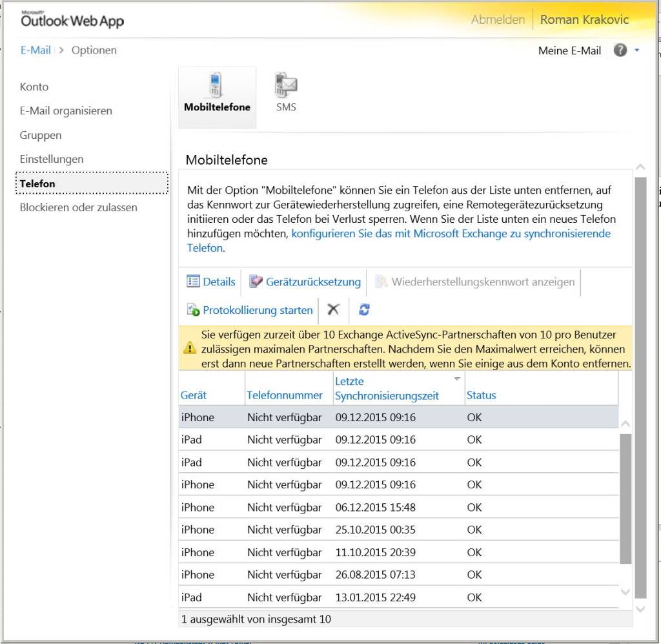Click Abmelden to sign out
The height and width of the screenshot is (644, 661).
[498, 20]
